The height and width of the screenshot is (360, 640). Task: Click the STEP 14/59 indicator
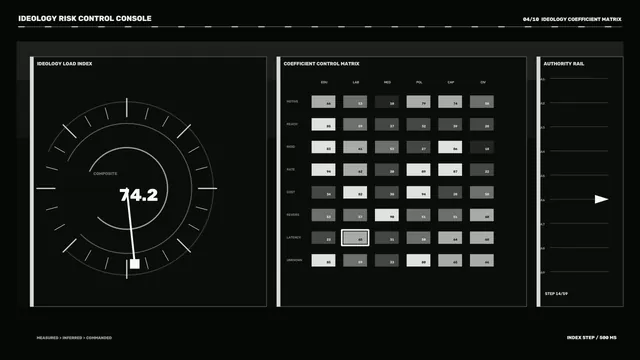[x=556, y=293]
